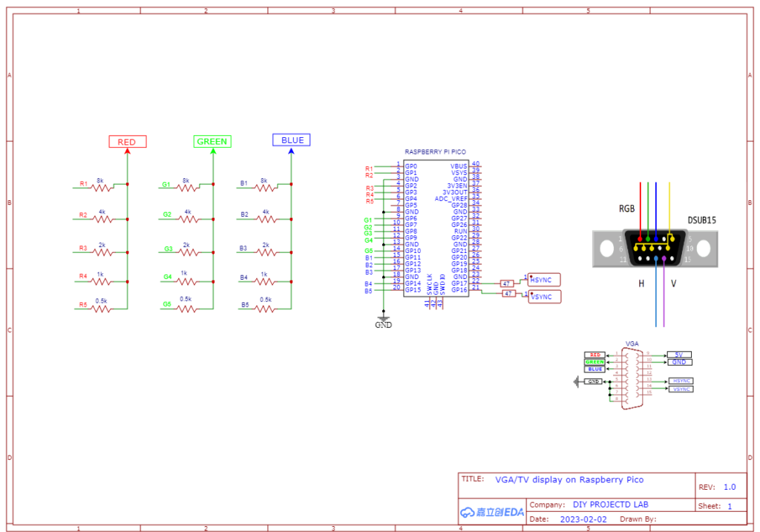
Task: Click resistor R1 with value 8k
Action: click(x=100, y=187)
